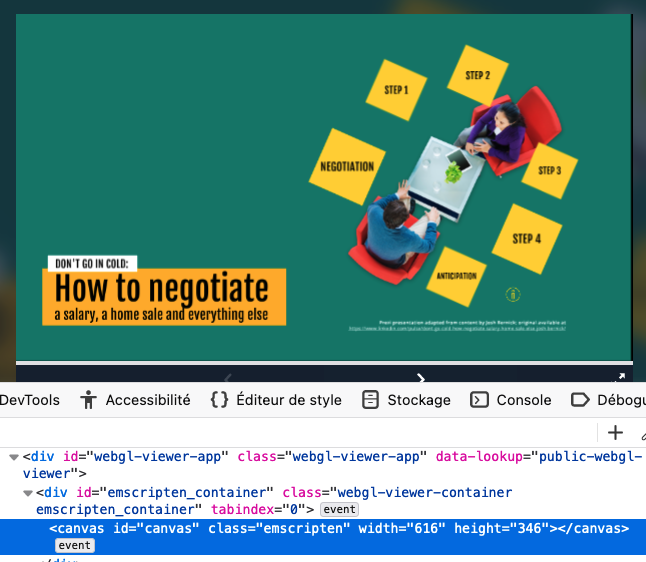
Task: Collapse the webgl-viewer-app div node
Action: pyautogui.click(x=14, y=457)
